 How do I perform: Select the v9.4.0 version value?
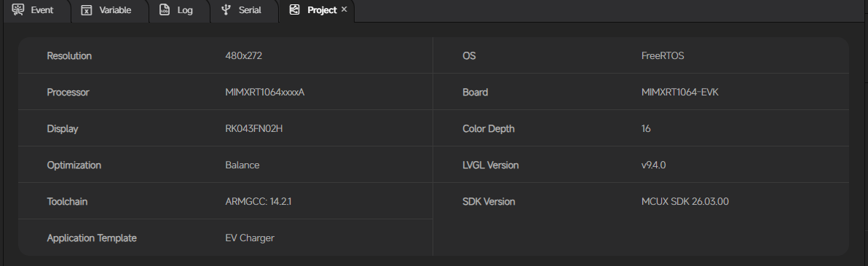654,165
